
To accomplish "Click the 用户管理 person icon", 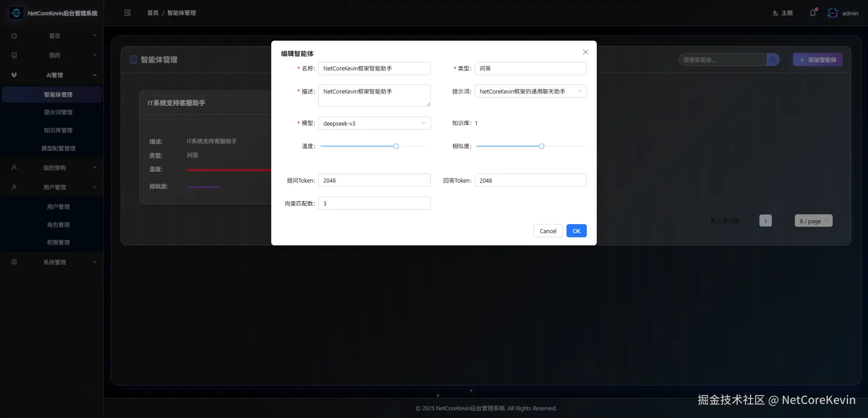I will click(14, 187).
